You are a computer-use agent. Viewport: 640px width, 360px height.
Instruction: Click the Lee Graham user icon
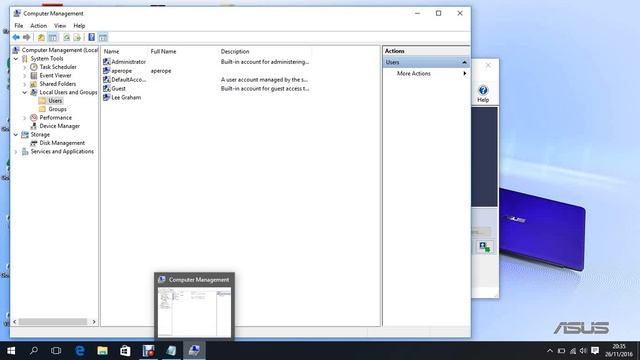[107, 97]
